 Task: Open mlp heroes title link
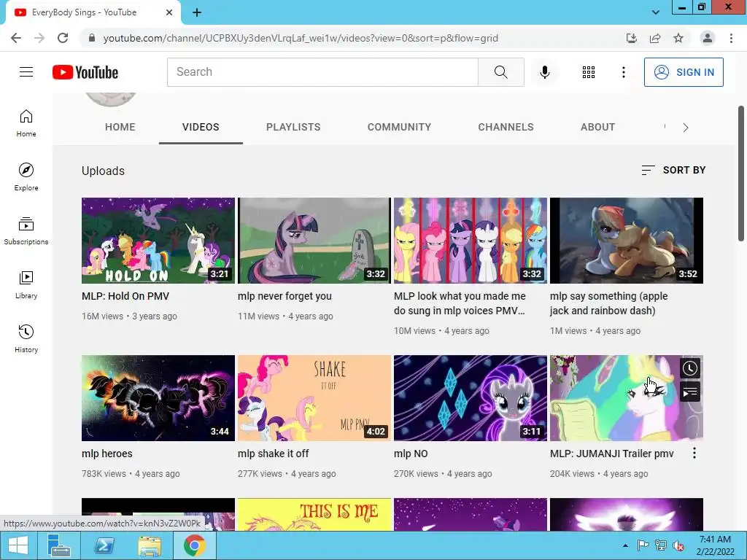pos(107,454)
